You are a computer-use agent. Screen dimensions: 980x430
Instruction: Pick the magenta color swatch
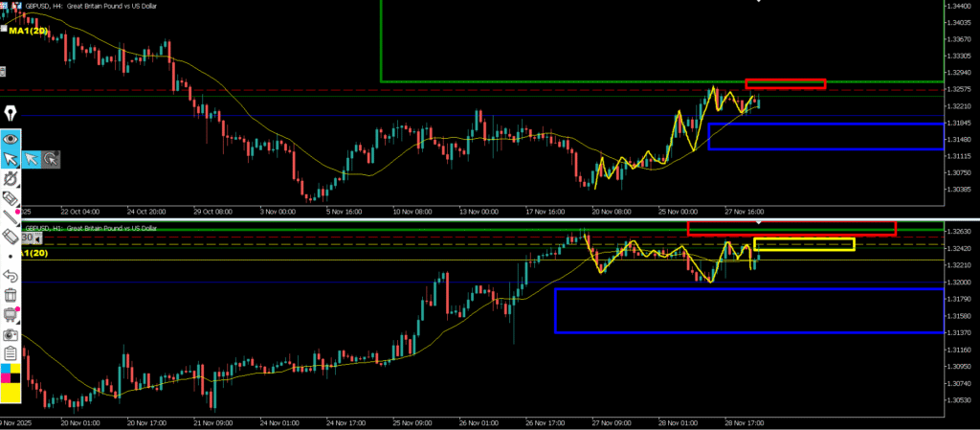(6, 378)
